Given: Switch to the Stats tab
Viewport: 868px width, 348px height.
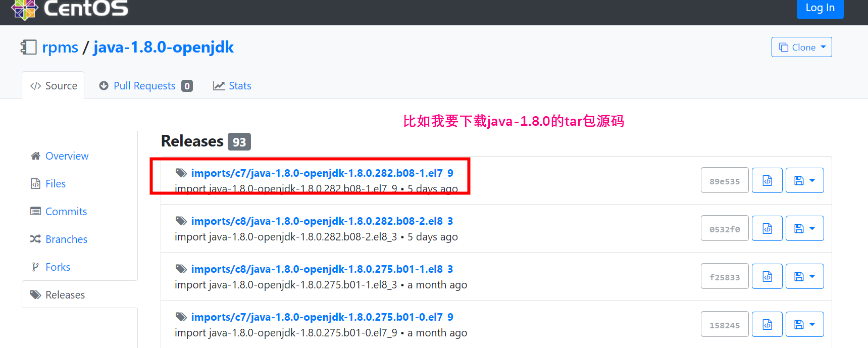Looking at the screenshot, I should 232,86.
